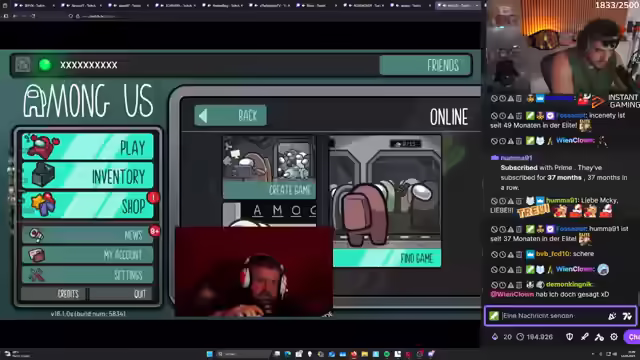Click the username field xxxxxxxxxx

89,65
